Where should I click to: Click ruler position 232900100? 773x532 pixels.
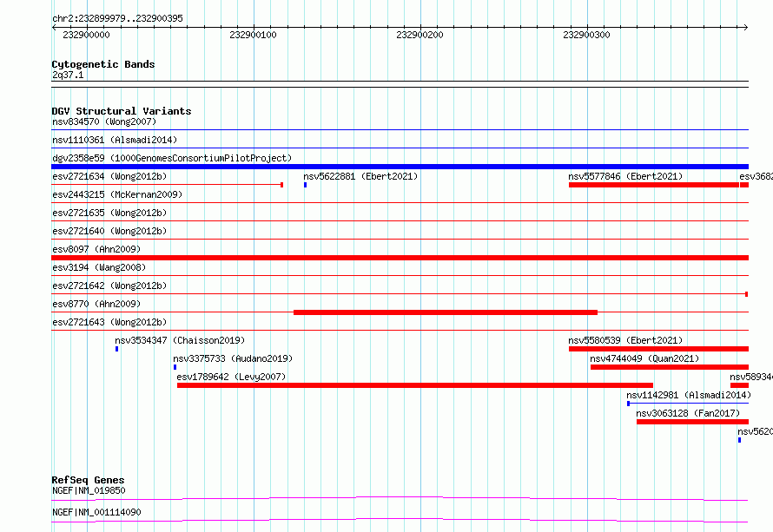253,35
